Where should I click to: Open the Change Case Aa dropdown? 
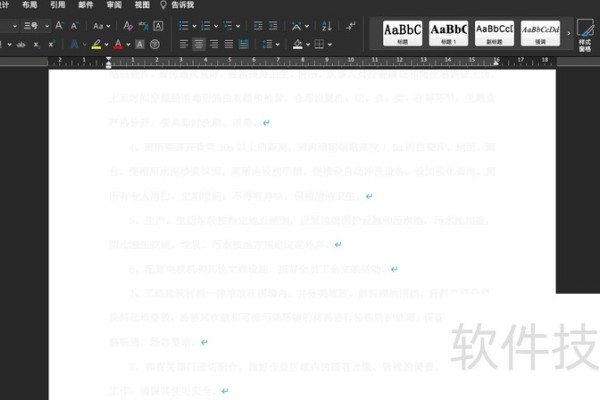pyautogui.click(x=102, y=26)
